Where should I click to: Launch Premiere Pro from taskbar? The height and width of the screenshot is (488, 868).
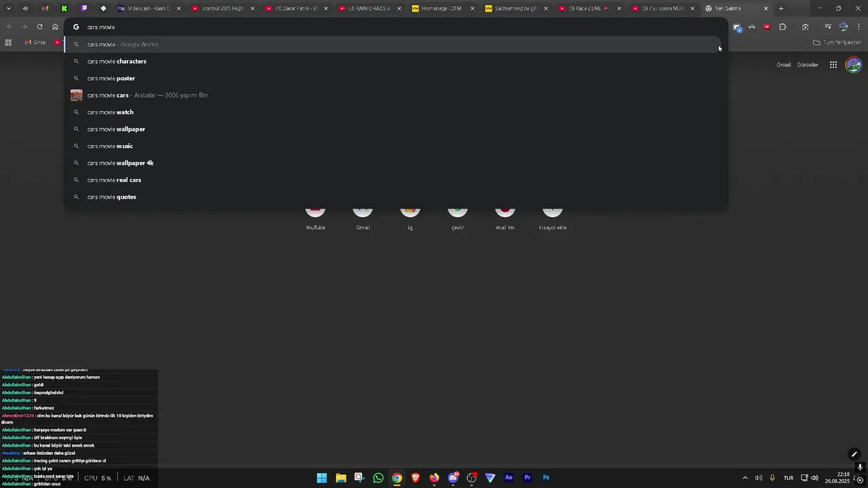[528, 478]
